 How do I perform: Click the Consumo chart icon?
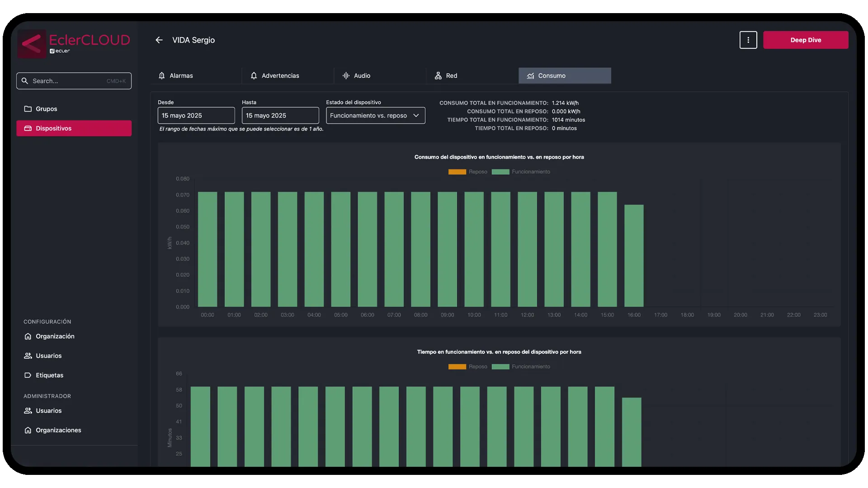click(x=530, y=76)
